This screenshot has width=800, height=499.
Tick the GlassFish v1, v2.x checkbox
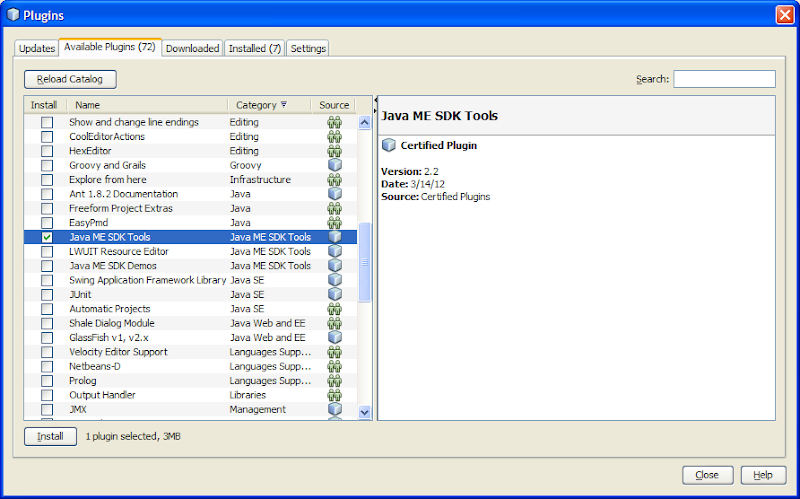coord(47,338)
